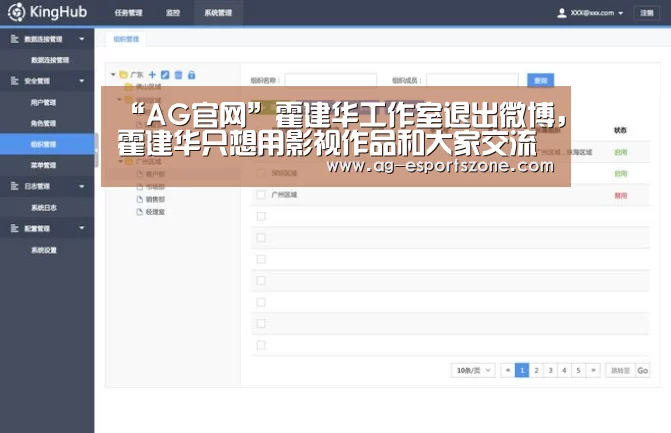Open 菜单管理 in the sidebar
Image resolution: width=671 pixels, height=433 pixels.
(43, 165)
